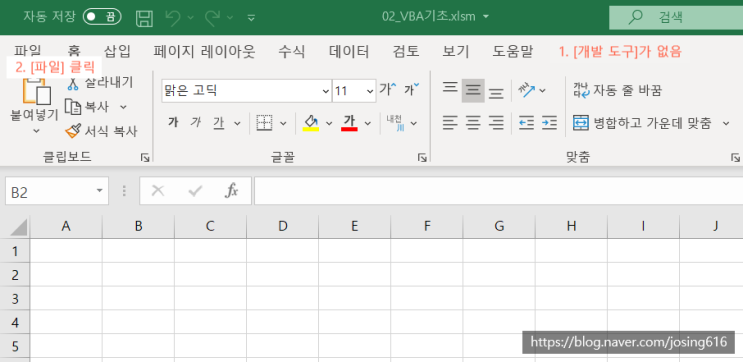The width and height of the screenshot is (743, 362).
Task: Click the 검색 search box
Action: 676,18
